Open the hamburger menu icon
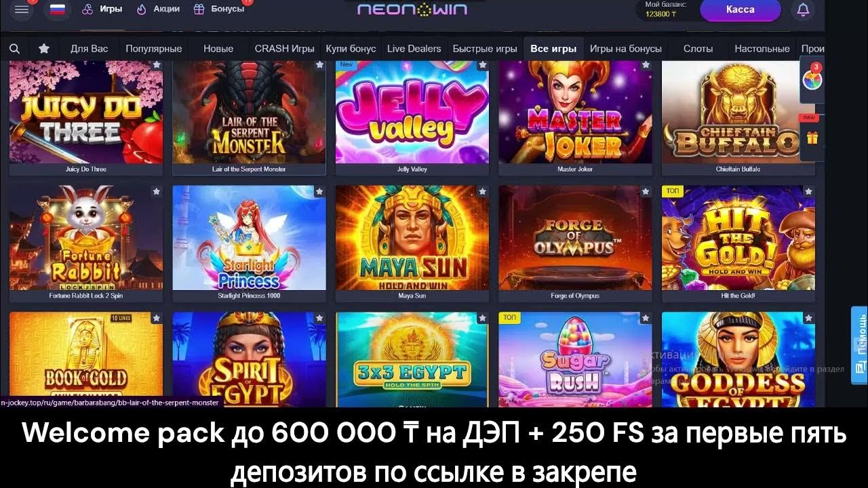Image resolution: width=868 pixels, height=488 pixels. [22, 9]
